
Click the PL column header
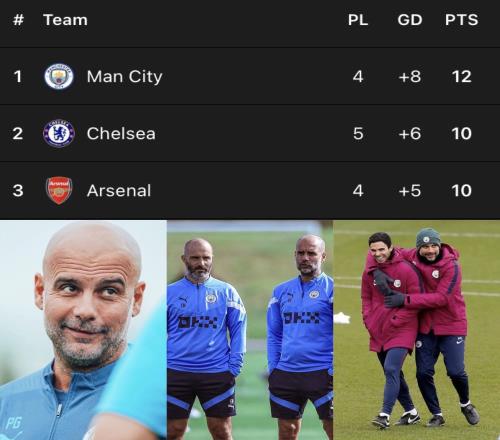coord(358,20)
